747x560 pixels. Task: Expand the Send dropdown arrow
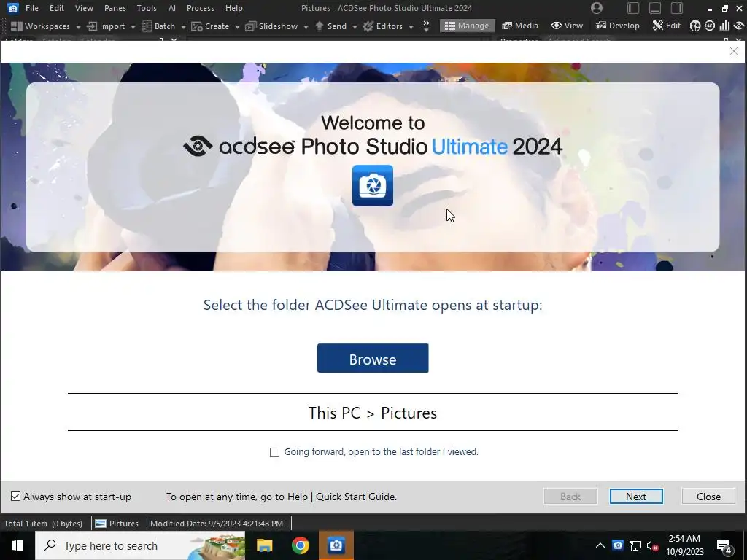coord(355,27)
